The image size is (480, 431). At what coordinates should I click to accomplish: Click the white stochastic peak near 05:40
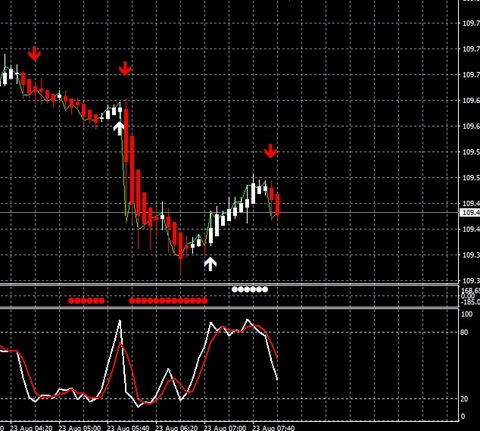point(120,321)
